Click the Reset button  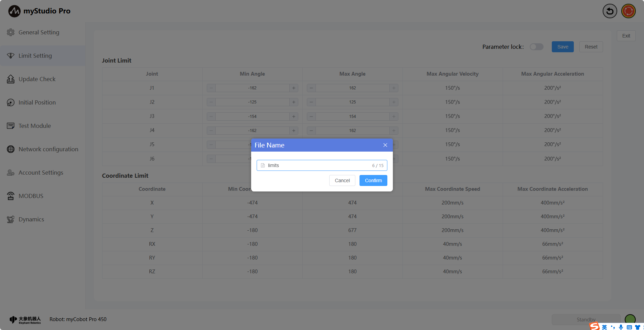[x=591, y=47]
